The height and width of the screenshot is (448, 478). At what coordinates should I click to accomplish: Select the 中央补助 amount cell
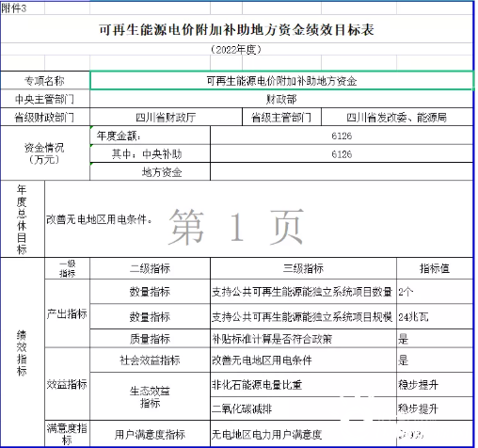342,154
